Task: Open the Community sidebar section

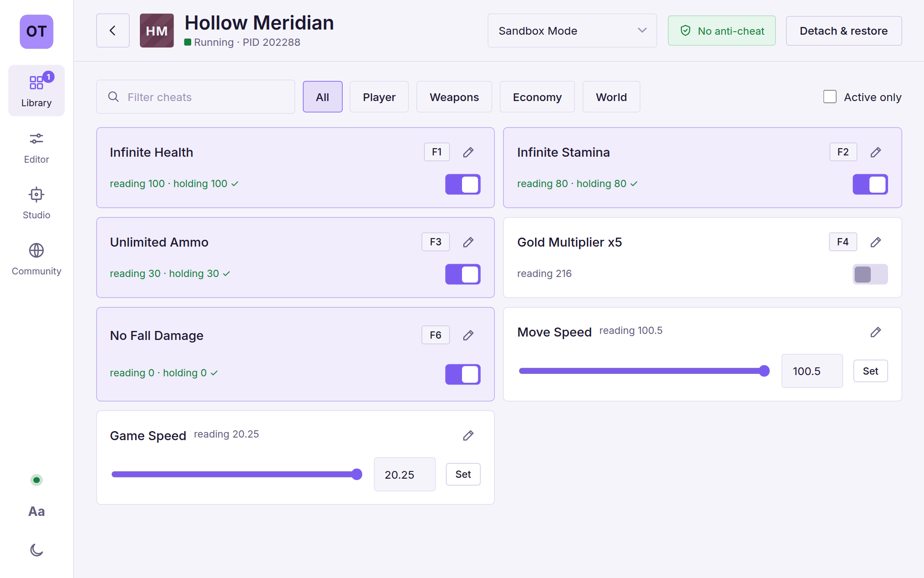Action: 36,260
